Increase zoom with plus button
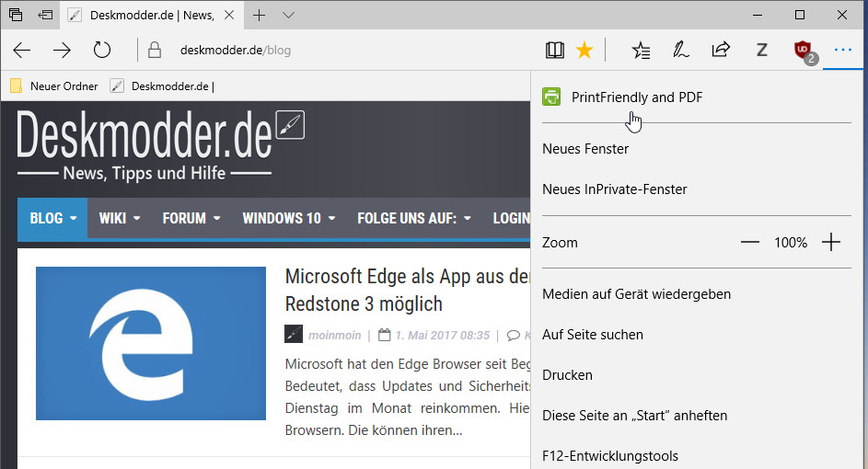 (x=831, y=242)
